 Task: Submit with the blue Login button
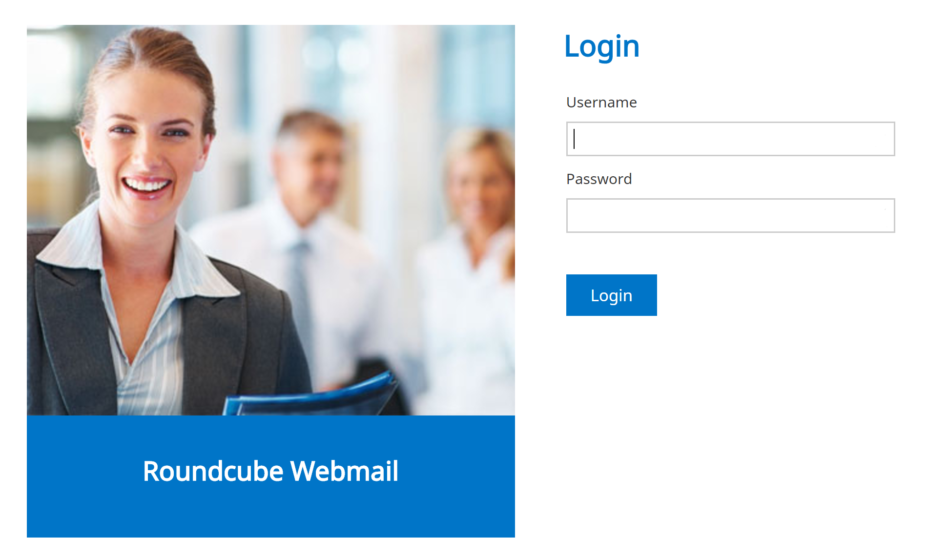tap(611, 295)
